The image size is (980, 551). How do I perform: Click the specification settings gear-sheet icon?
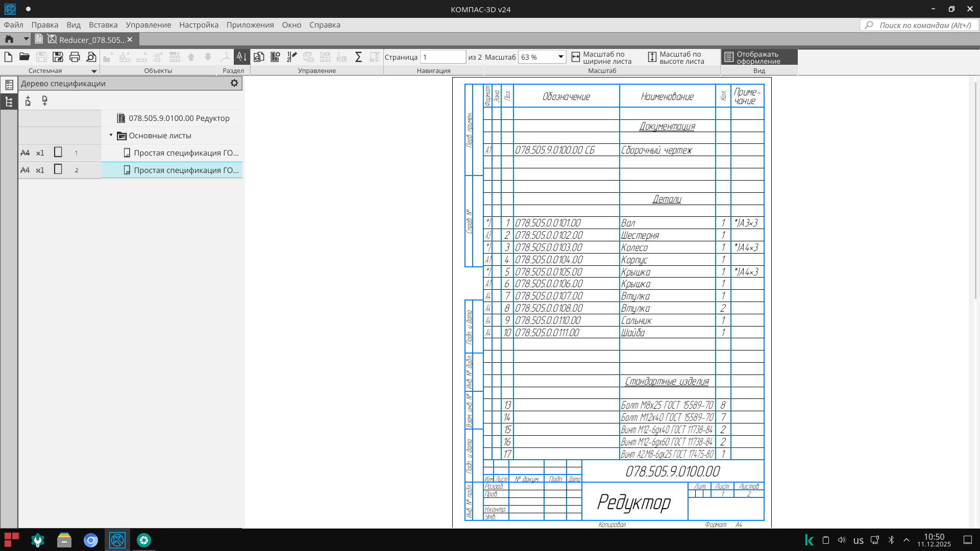coord(275,57)
